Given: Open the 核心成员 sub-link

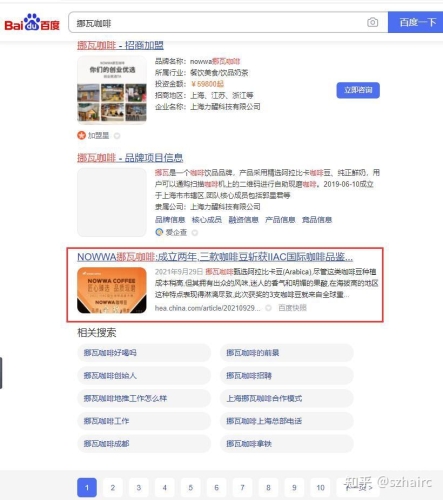Looking at the screenshot, I should pos(207,220).
